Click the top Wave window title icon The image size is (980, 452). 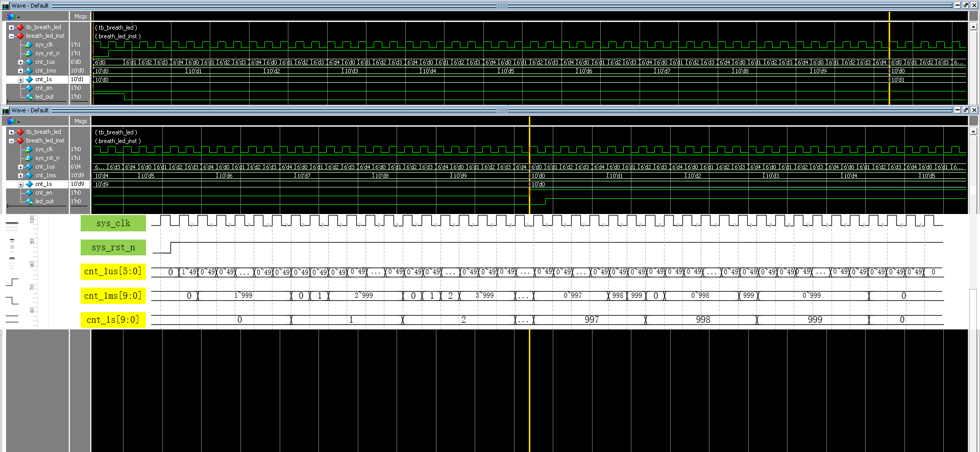pos(6,6)
